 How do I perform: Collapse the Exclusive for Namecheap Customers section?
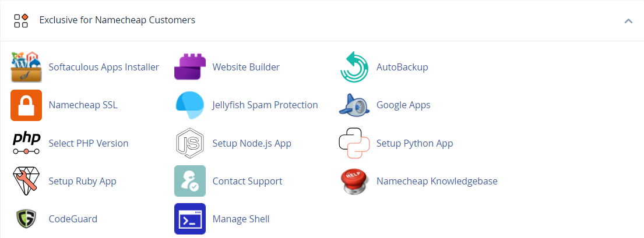[x=628, y=20]
